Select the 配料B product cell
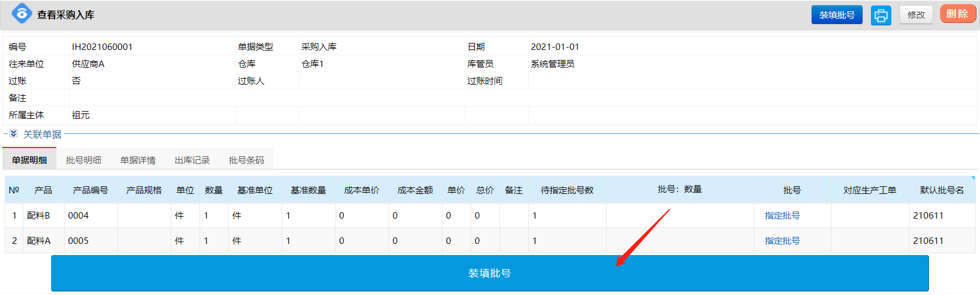Screen dimensions: 980x295 (x=39, y=216)
